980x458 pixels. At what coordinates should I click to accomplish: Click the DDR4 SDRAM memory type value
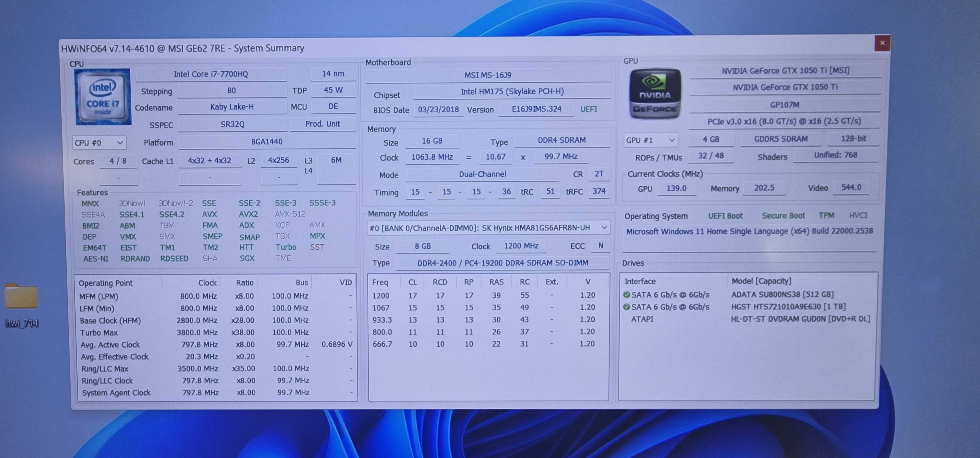[x=562, y=140]
